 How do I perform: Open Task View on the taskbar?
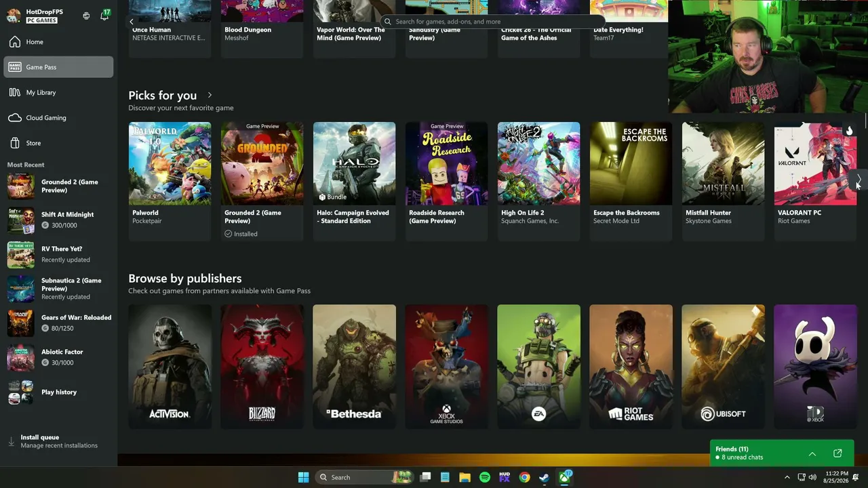425,477
